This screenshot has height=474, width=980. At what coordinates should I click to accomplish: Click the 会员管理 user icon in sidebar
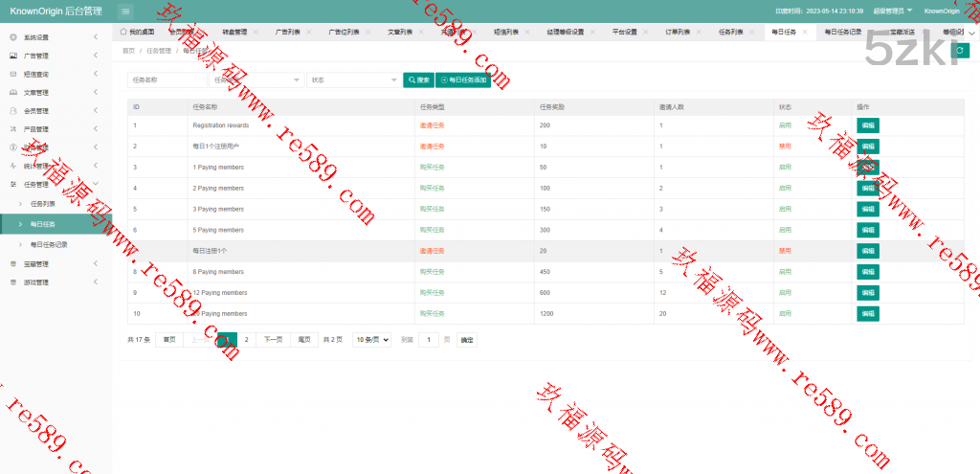pos(13,110)
